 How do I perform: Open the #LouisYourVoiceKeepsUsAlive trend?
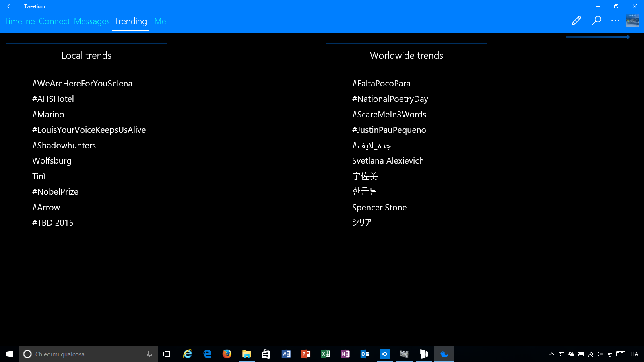(89, 130)
